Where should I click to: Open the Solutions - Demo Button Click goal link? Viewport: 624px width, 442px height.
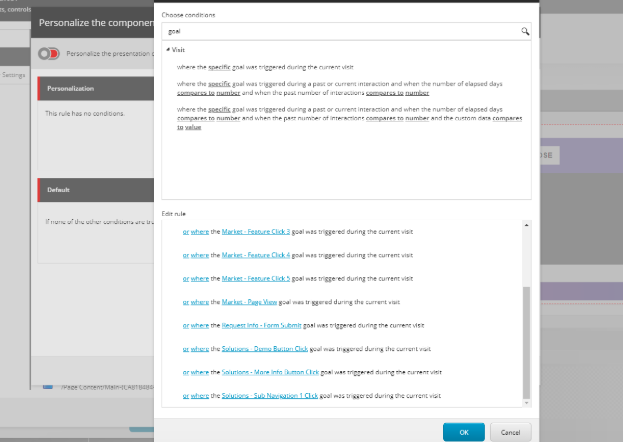coord(265,349)
